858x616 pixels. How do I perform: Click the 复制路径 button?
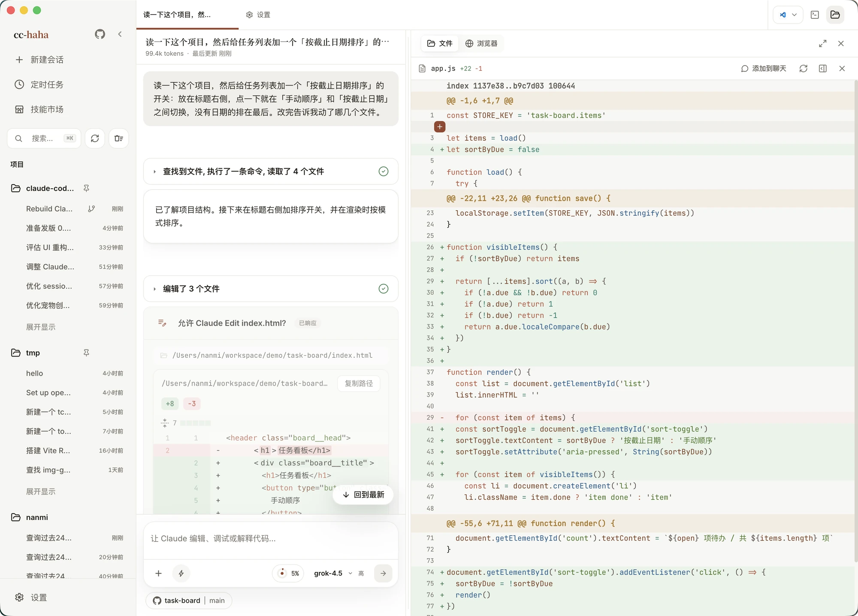pyautogui.click(x=359, y=383)
